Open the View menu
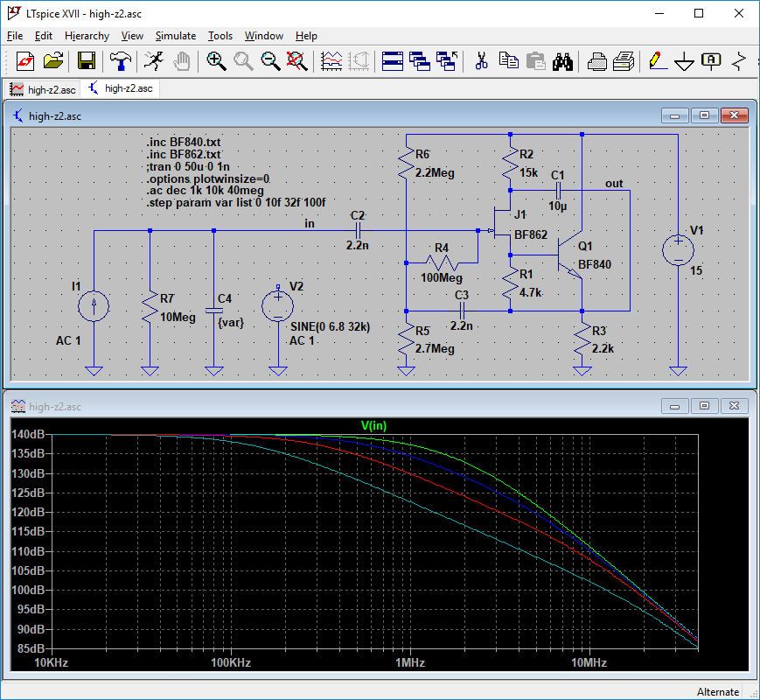This screenshot has width=760, height=700. (x=132, y=36)
